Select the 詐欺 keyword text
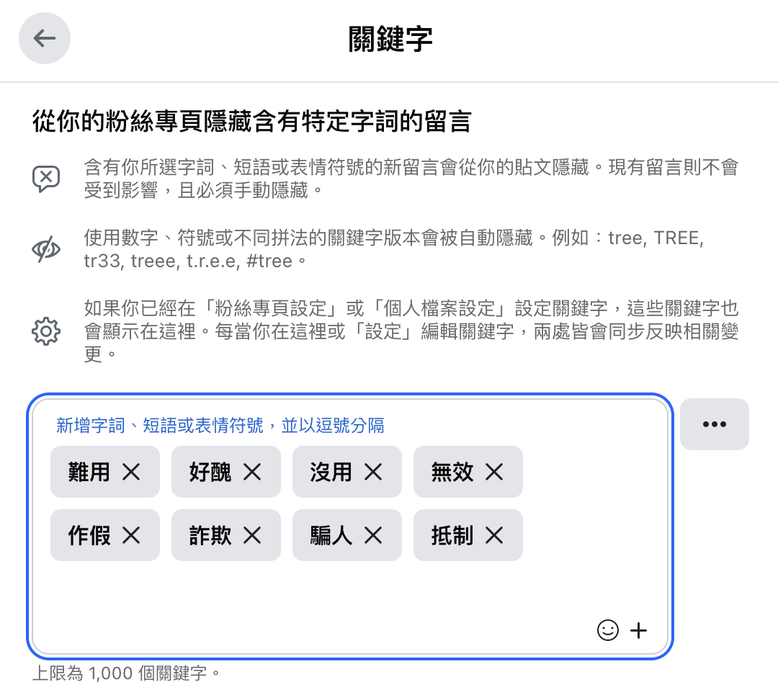The height and width of the screenshot is (700, 778). coord(210,535)
